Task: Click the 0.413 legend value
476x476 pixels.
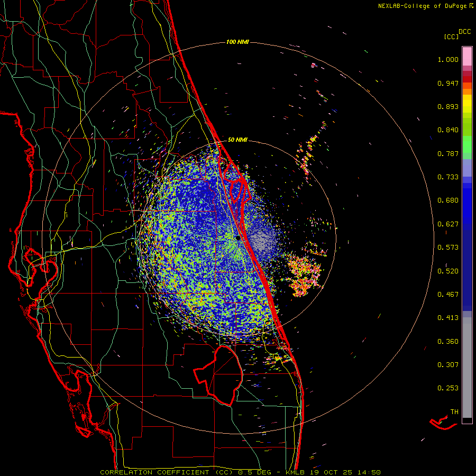Action: (448, 318)
